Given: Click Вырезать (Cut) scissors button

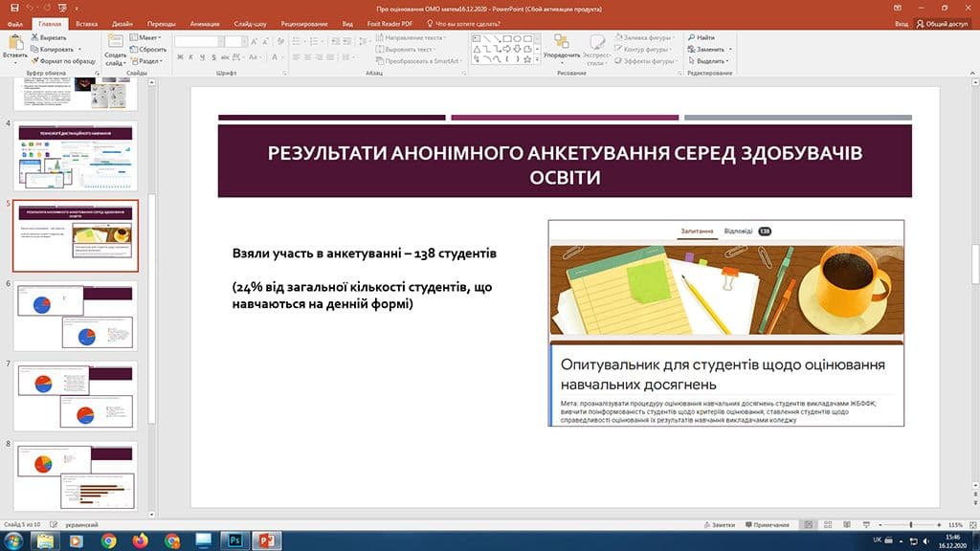Looking at the screenshot, I should point(49,37).
